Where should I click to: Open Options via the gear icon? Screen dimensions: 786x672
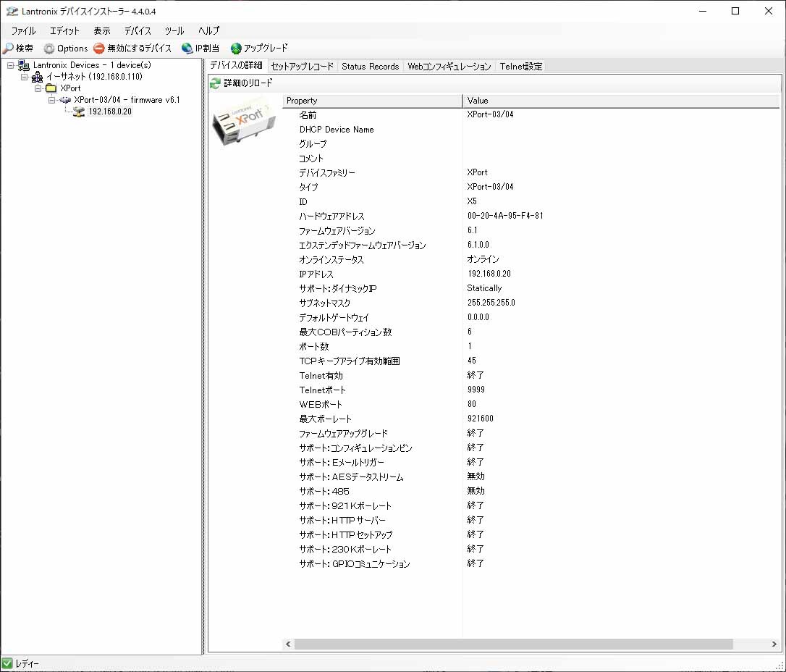[x=49, y=49]
